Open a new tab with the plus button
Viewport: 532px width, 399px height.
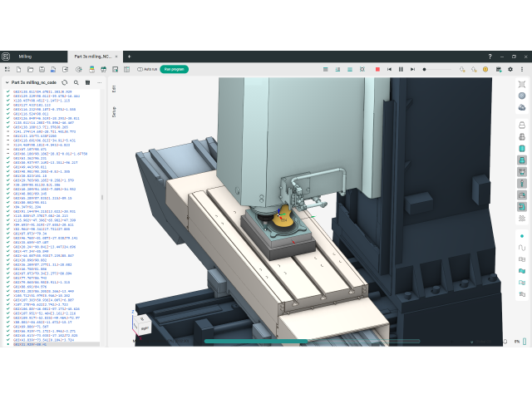pos(129,56)
